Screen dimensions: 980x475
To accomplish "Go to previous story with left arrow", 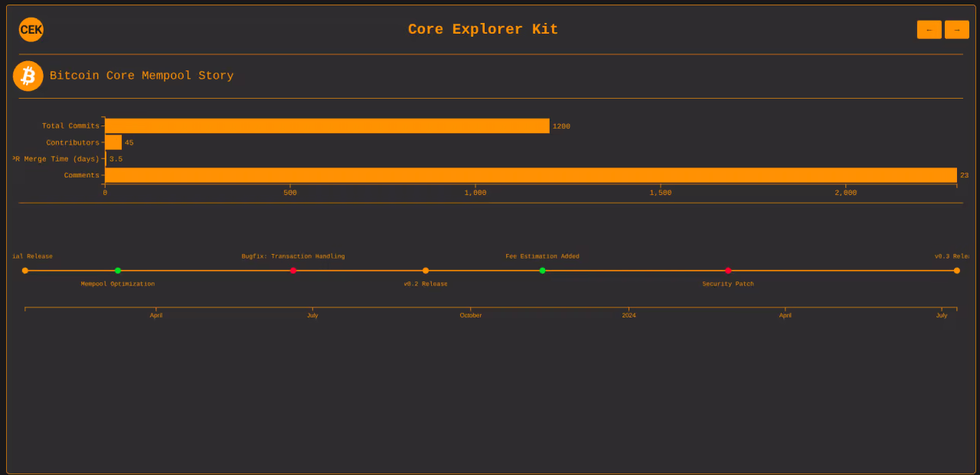I will (x=929, y=30).
